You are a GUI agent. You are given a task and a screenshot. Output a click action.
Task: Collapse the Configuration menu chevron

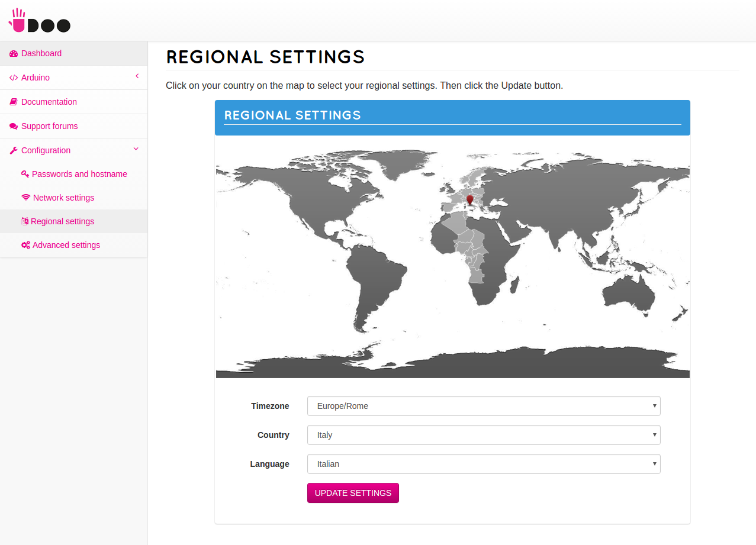point(136,149)
